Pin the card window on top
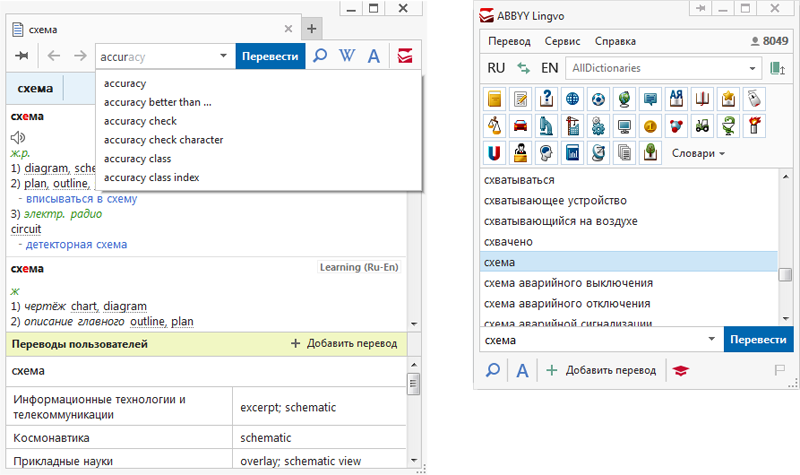The image size is (800, 475). [21, 56]
